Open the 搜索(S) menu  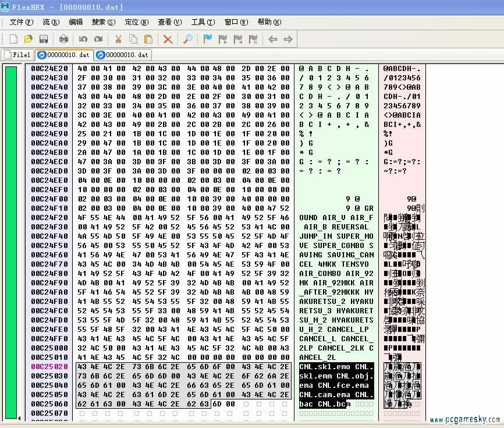[104, 22]
